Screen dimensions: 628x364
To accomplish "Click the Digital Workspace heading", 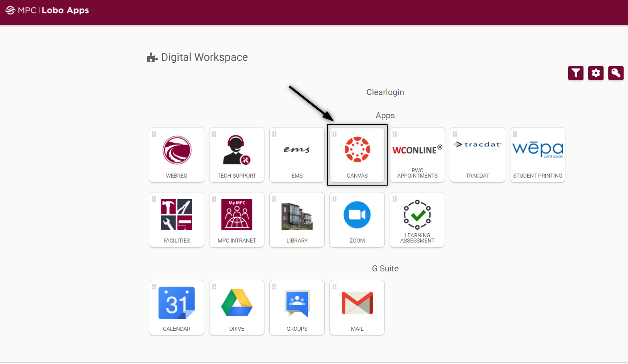I will [204, 57].
